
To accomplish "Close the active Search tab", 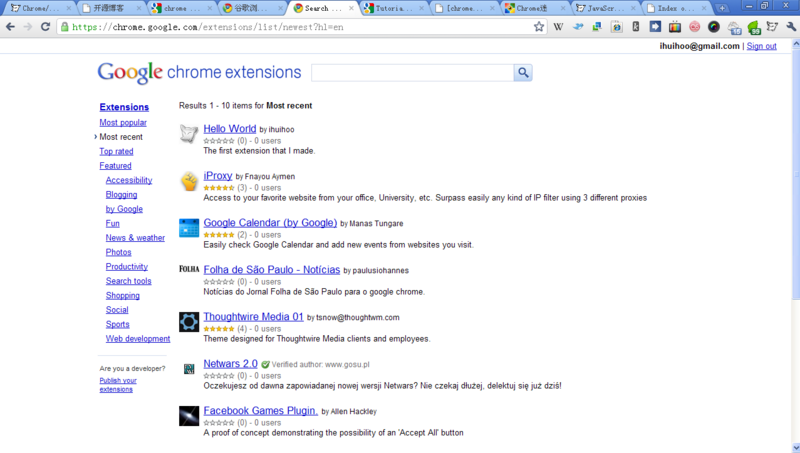I will [351, 8].
